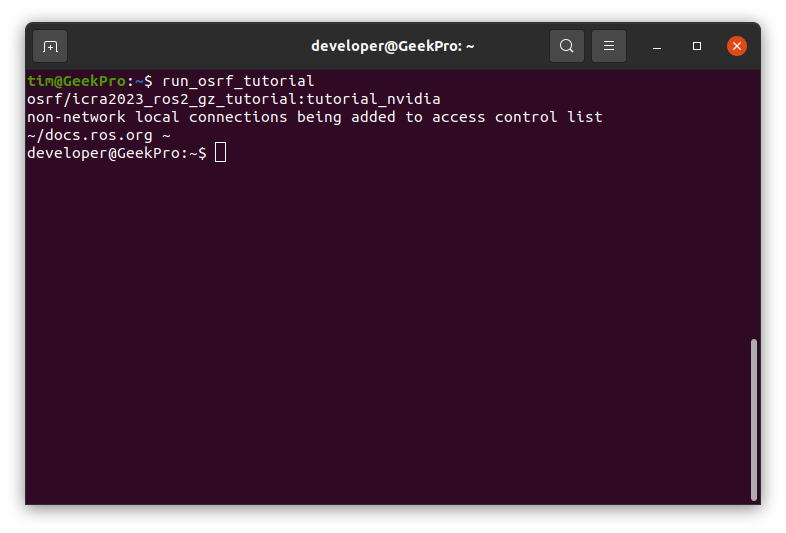The image size is (786, 533).
Task: Maximize the terminal window
Action: tap(697, 46)
